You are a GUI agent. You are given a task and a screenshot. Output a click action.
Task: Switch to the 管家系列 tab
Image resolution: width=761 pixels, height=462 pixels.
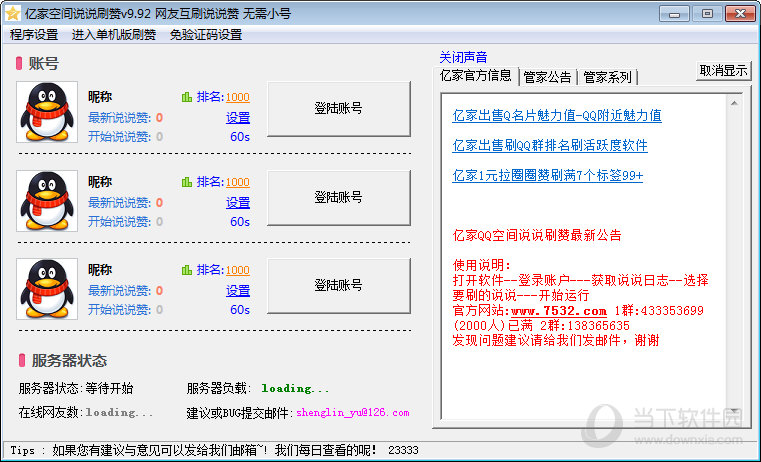coord(607,76)
